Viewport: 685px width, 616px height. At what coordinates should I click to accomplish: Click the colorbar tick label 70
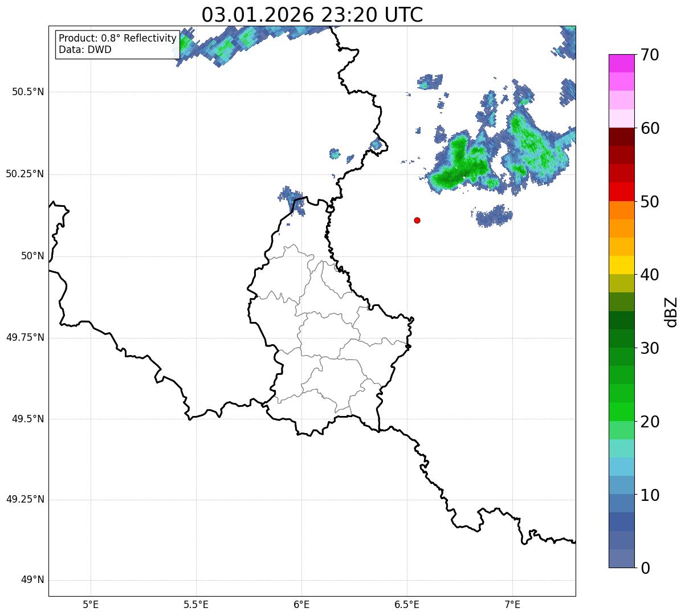650,55
